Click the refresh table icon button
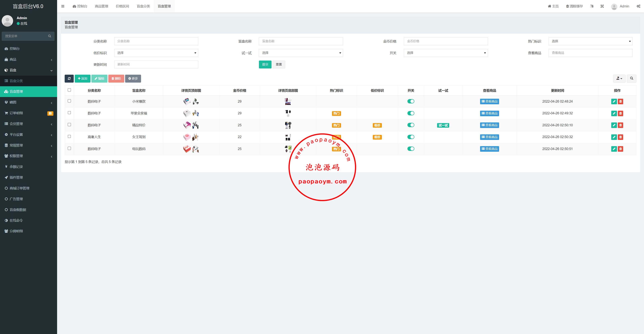This screenshot has height=334, width=644. 69,79
